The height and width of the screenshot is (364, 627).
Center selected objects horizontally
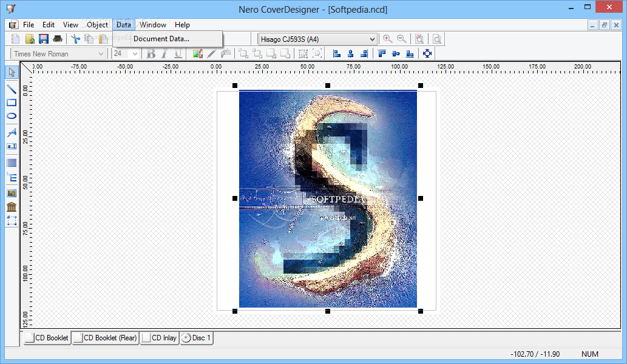point(351,53)
